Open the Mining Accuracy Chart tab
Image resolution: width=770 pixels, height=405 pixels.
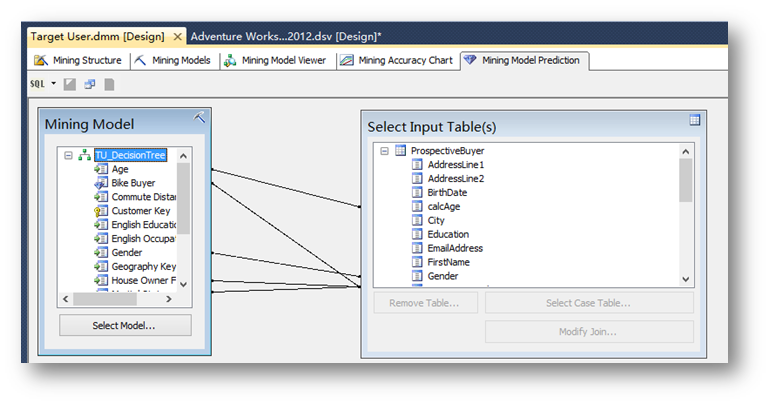click(x=396, y=60)
